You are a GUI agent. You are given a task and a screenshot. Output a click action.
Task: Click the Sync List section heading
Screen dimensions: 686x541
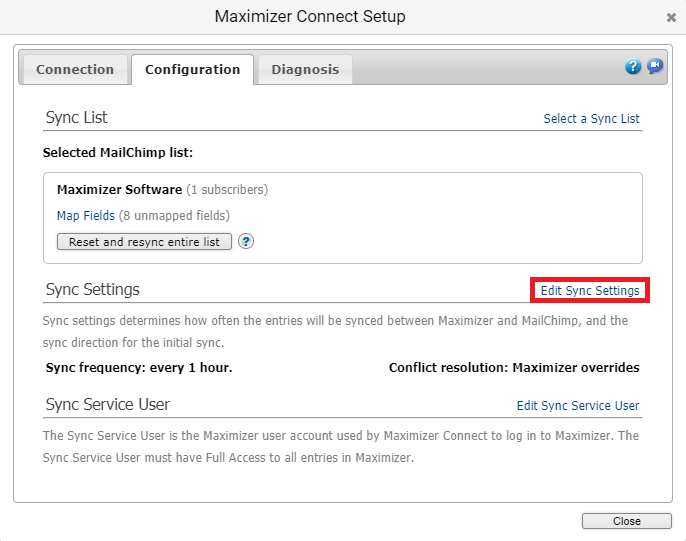[x=76, y=117]
